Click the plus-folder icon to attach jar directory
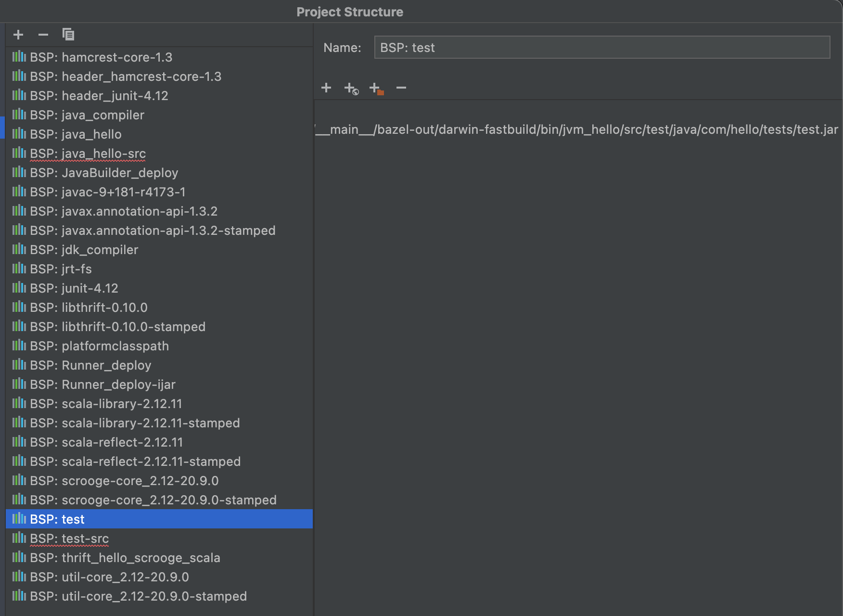843x616 pixels. coord(376,88)
